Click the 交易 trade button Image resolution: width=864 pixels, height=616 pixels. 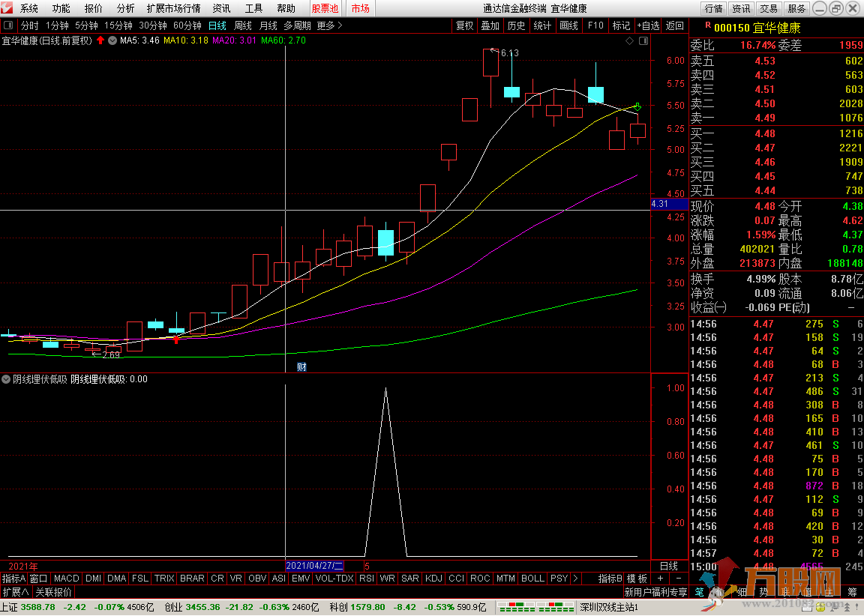[x=769, y=8]
